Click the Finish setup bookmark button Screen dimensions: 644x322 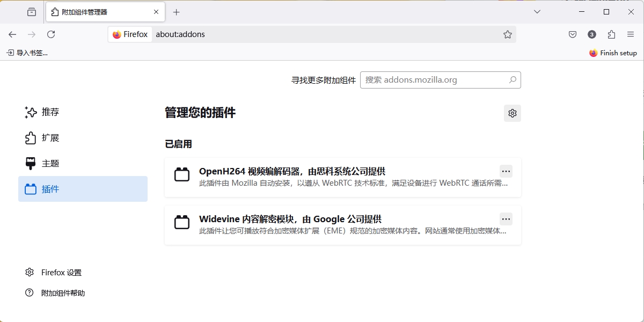click(613, 53)
